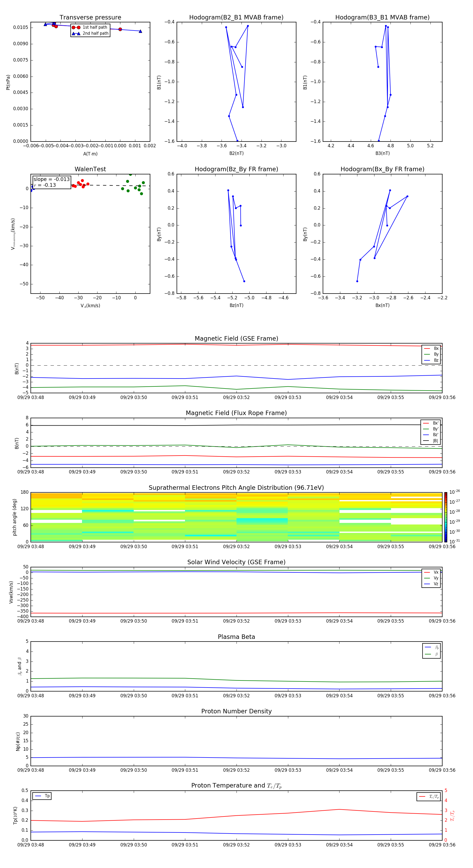Click the "Np(#/cc)" y-axis label
Screen dimensions: 473x868
tap(18, 741)
